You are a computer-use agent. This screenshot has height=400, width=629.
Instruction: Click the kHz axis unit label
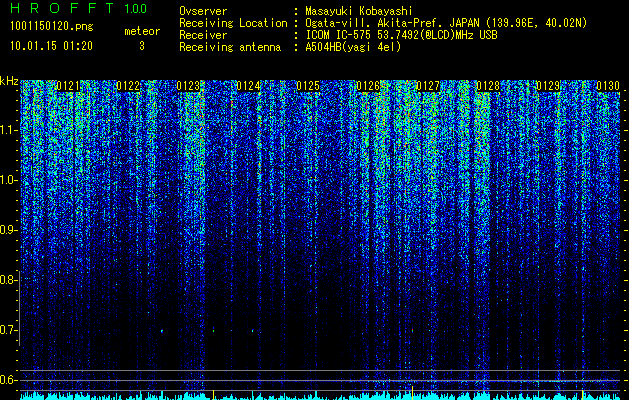tap(9, 81)
